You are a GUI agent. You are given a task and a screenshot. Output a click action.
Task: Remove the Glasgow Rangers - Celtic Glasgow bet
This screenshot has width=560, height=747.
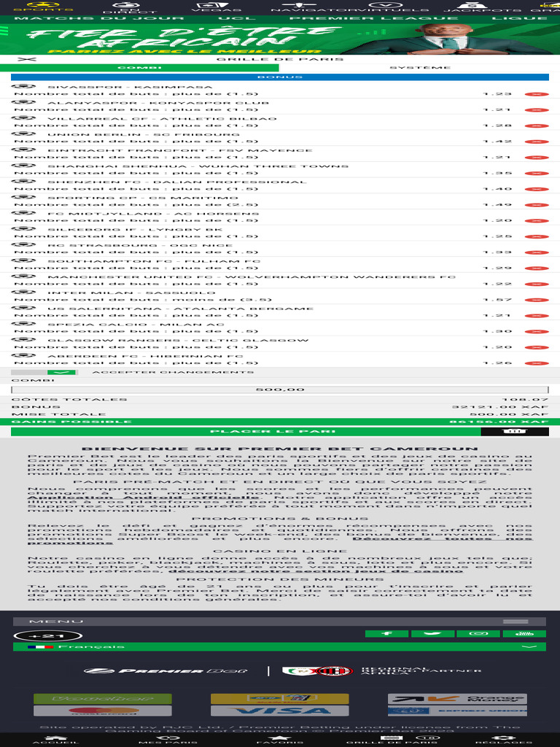537,347
